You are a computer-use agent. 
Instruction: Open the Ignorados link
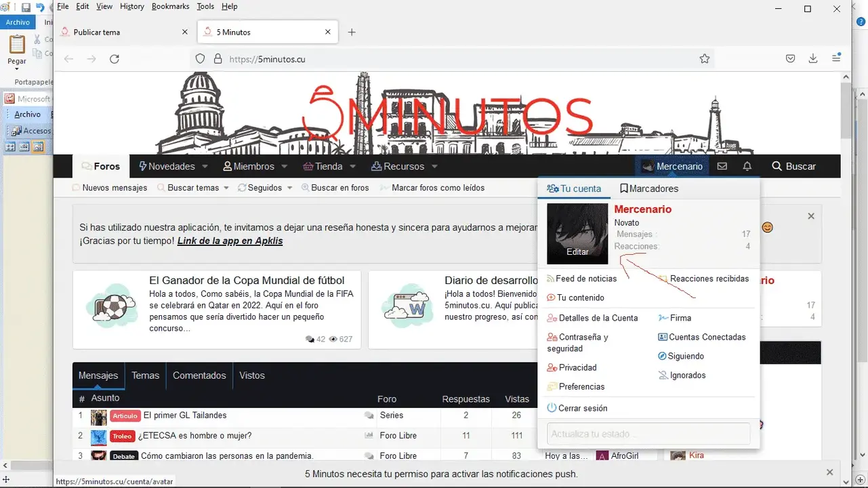pyautogui.click(x=682, y=375)
